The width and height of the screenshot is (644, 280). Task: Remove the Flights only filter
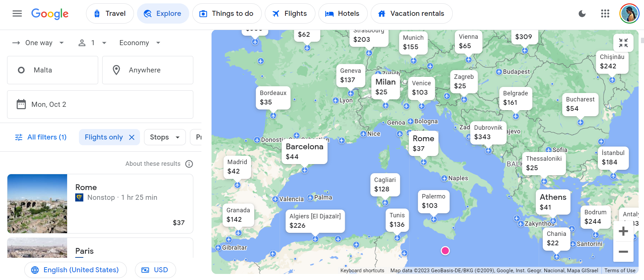[x=132, y=137]
